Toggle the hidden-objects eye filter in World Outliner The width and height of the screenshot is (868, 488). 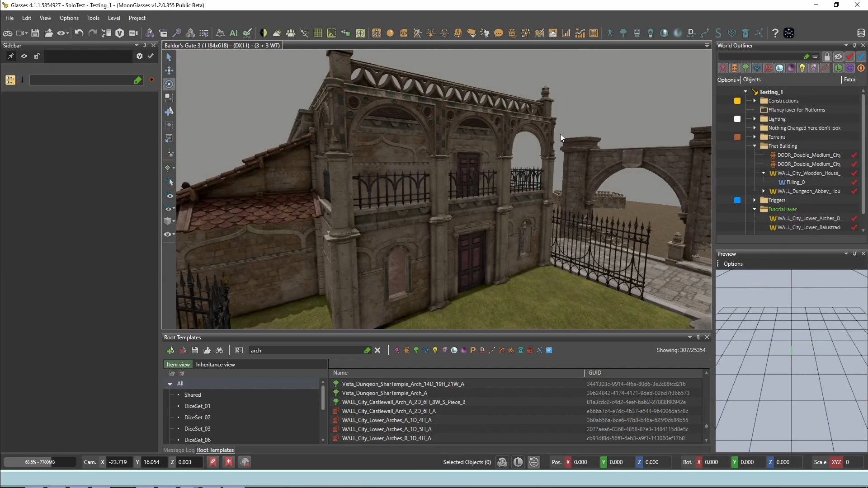(x=838, y=56)
